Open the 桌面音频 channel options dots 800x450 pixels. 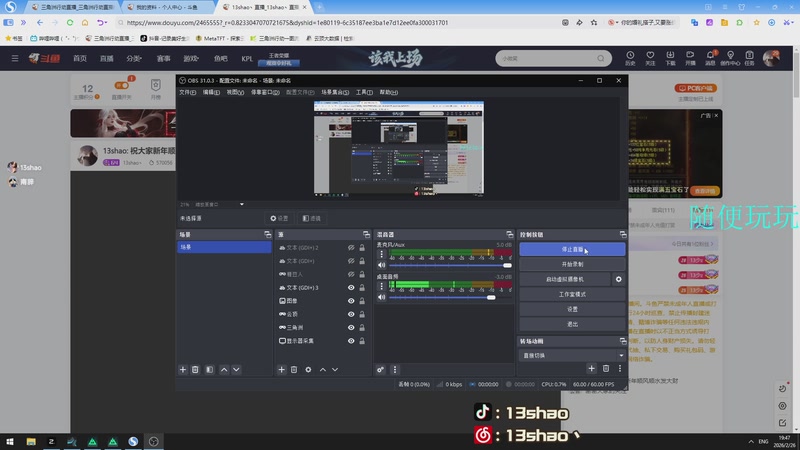pyautogui.click(x=382, y=286)
